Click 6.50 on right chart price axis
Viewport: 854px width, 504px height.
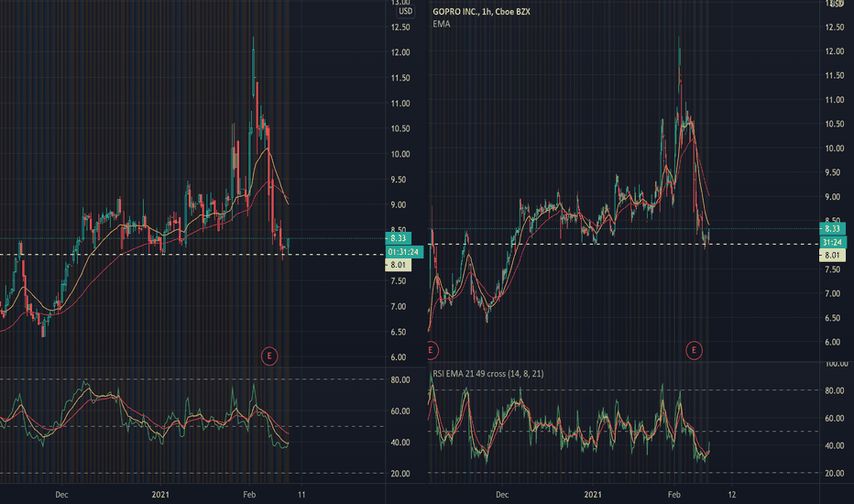833,318
